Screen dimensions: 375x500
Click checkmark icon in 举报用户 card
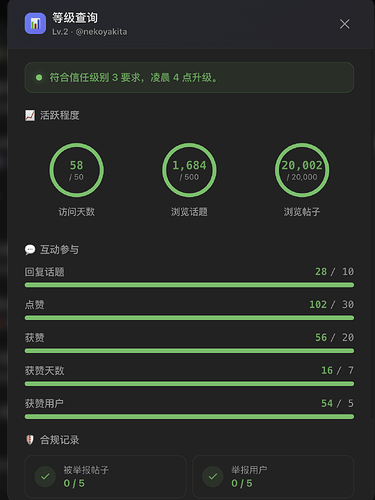213,476
